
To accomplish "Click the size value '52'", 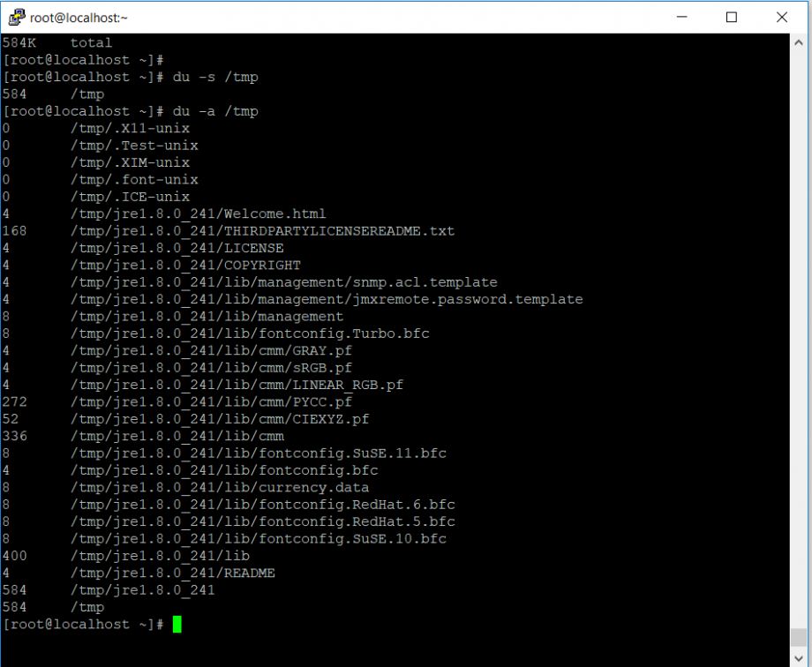I will tap(11, 419).
